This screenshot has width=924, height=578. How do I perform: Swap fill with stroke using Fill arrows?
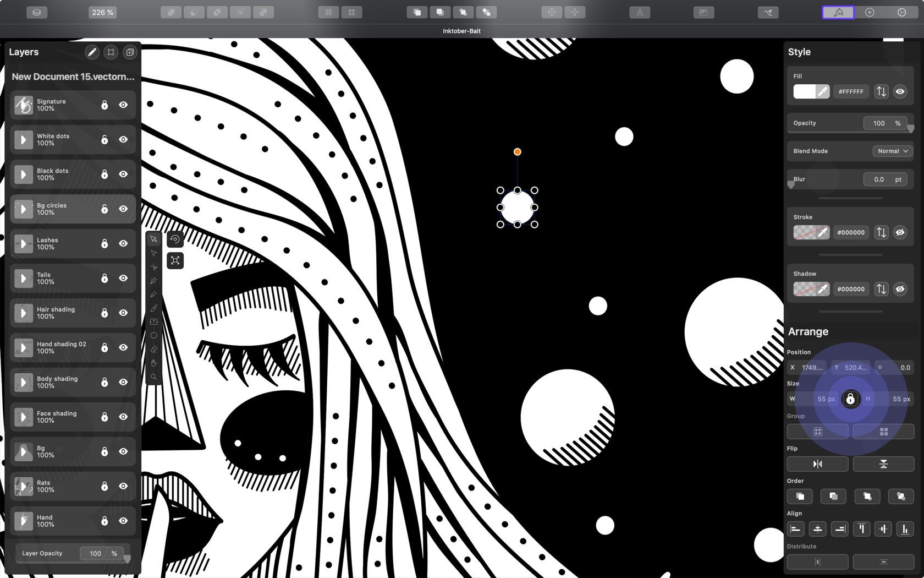pyautogui.click(x=881, y=92)
